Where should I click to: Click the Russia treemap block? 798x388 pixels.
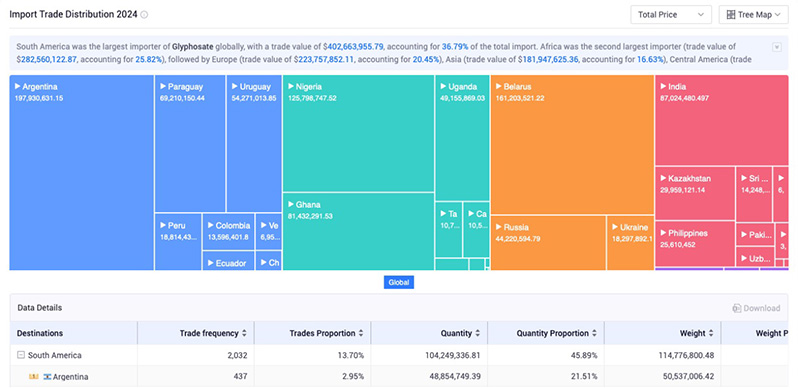[548, 243]
